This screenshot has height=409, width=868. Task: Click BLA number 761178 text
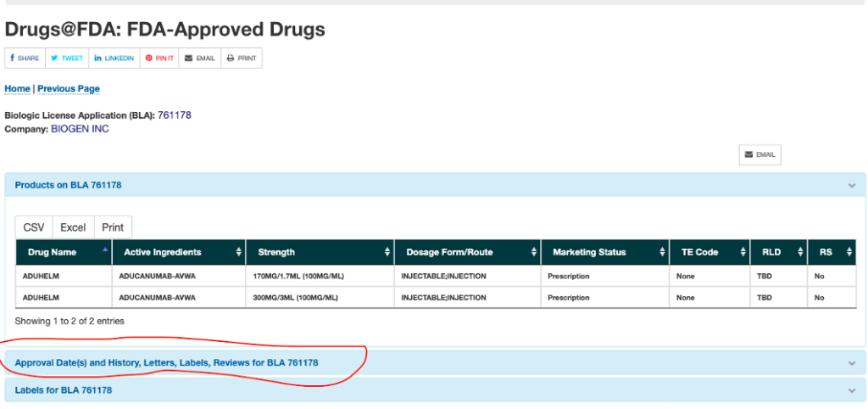[x=175, y=115]
